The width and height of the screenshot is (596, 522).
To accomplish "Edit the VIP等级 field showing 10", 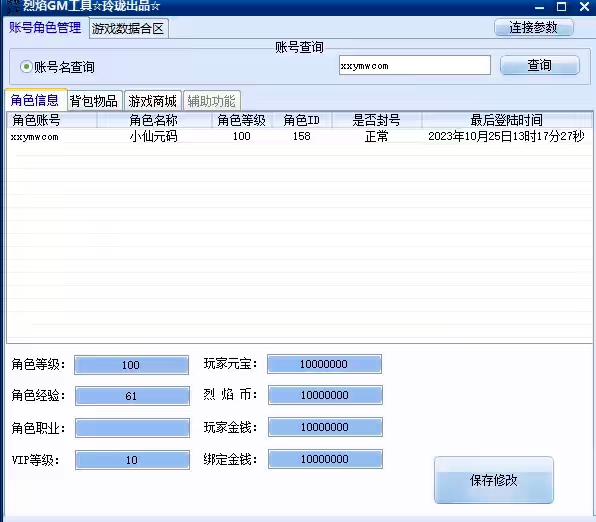I will coord(132,460).
